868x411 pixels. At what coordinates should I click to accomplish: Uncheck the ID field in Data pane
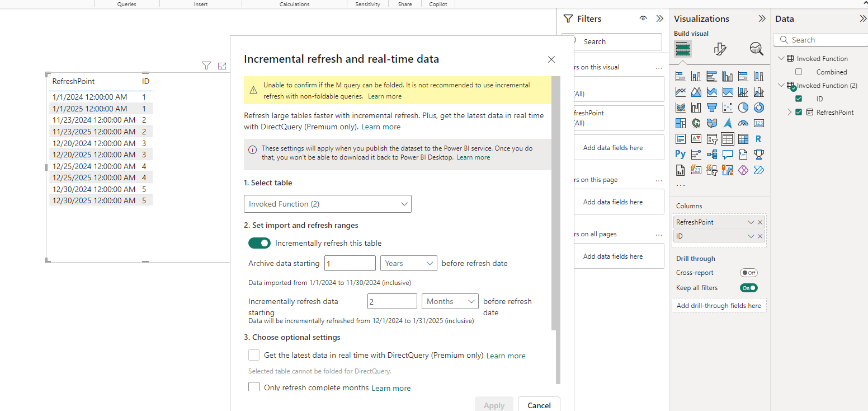[799, 99]
